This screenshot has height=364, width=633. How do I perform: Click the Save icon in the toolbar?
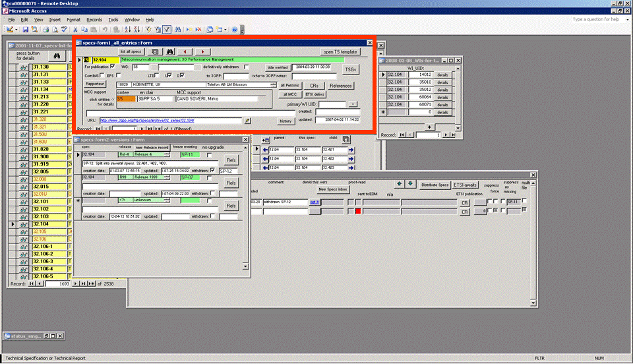(25, 30)
